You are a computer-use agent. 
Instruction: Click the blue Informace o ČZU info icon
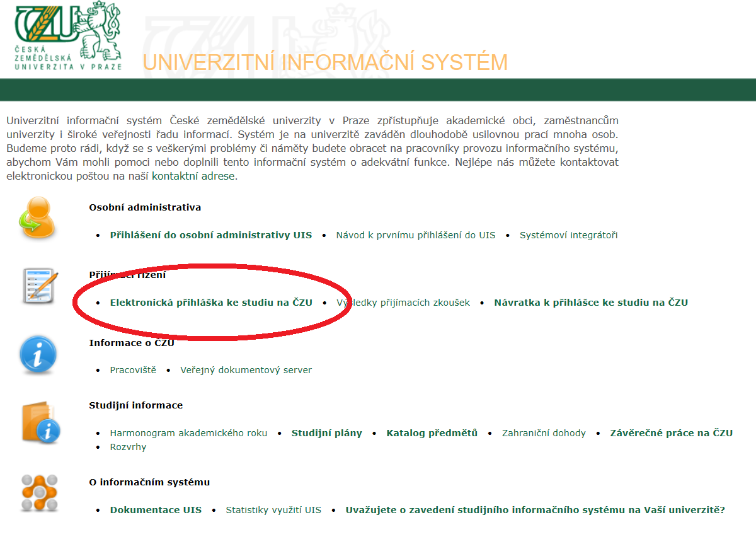[x=38, y=354]
